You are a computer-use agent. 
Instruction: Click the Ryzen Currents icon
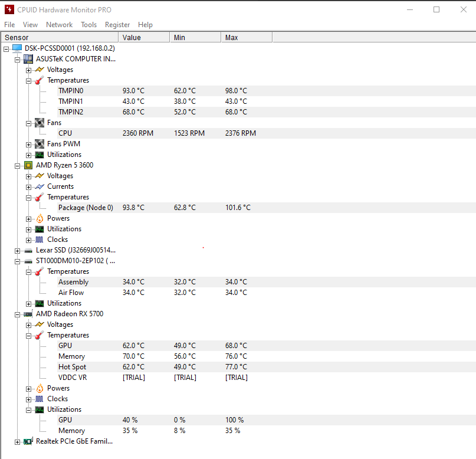point(40,186)
